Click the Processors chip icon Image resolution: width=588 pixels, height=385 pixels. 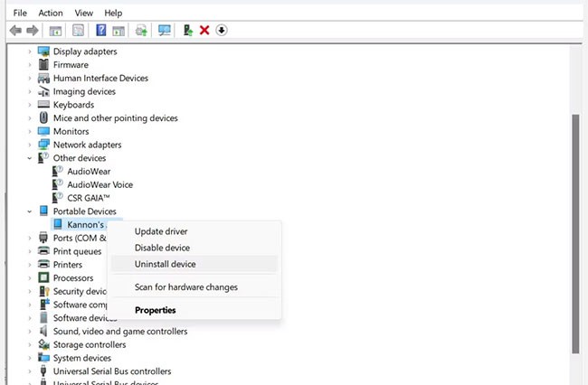pyautogui.click(x=43, y=277)
